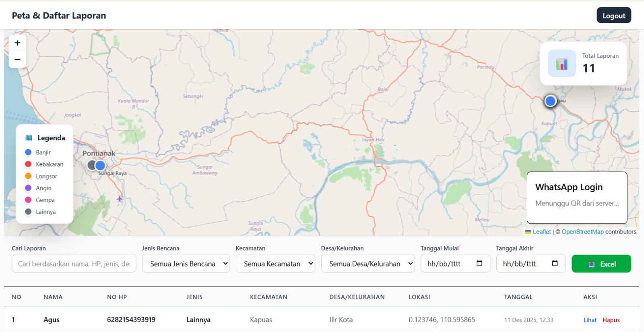
Task: Open calendar picker in Tanggal Mulai
Action: (x=479, y=264)
